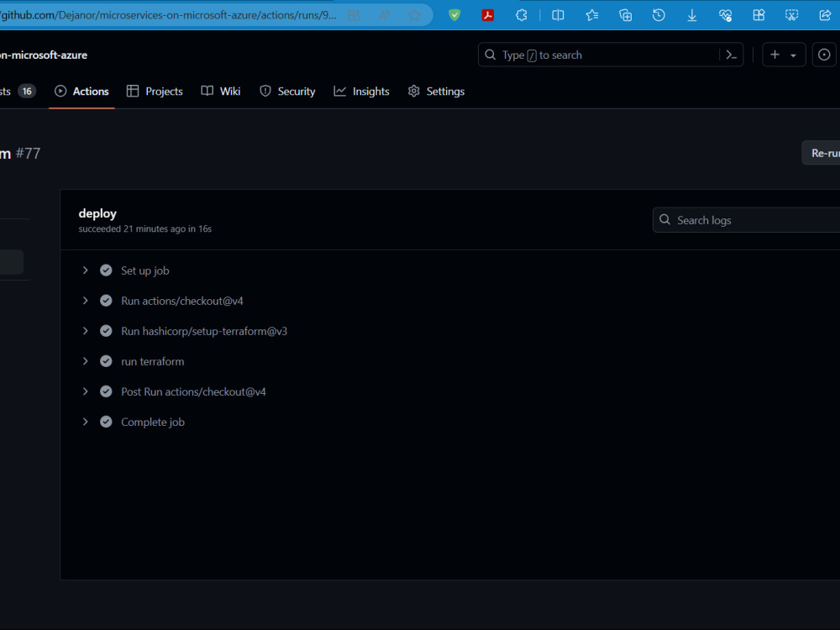Expand the Complete job step

[x=85, y=422]
